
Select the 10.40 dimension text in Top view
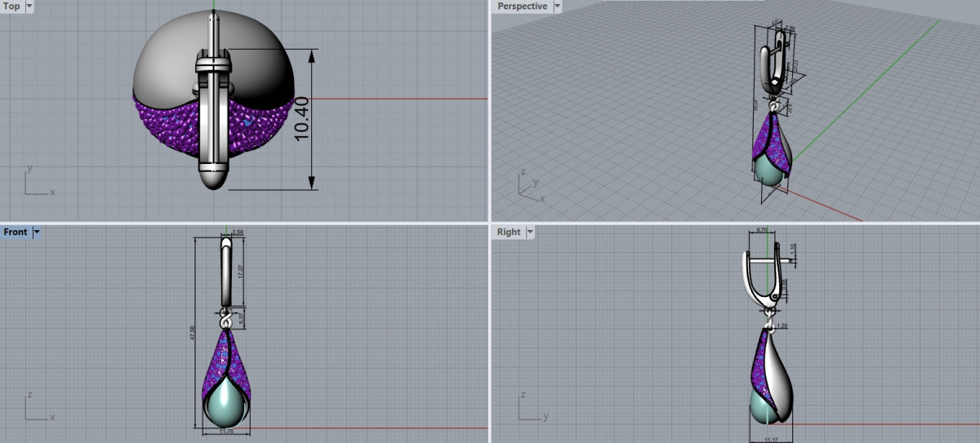303,119
